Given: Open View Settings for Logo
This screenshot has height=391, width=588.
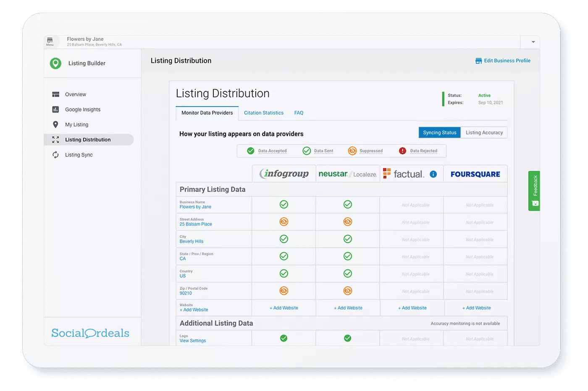Looking at the screenshot, I should (x=193, y=341).
